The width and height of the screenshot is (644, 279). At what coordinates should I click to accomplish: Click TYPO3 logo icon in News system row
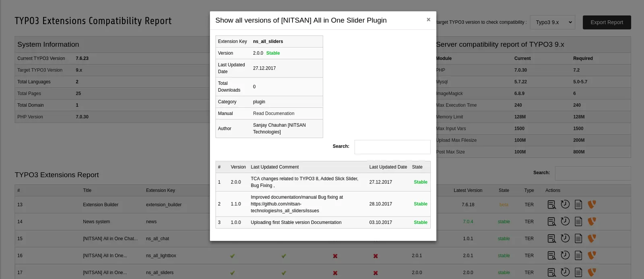592,222
